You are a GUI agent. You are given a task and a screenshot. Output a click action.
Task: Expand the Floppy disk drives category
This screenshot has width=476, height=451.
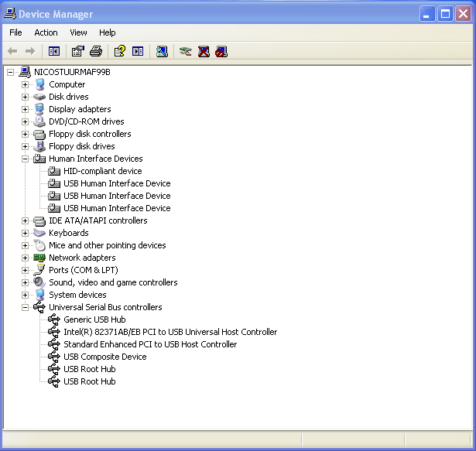tap(26, 146)
